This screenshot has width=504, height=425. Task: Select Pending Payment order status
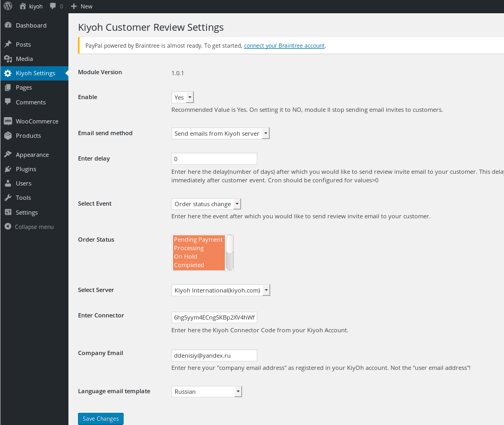pyautogui.click(x=198, y=240)
